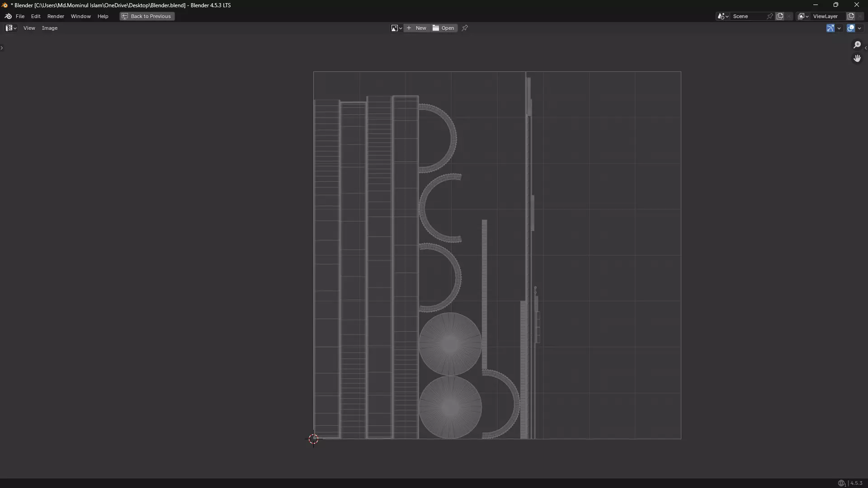Toggle overlays display button

[x=850, y=28]
